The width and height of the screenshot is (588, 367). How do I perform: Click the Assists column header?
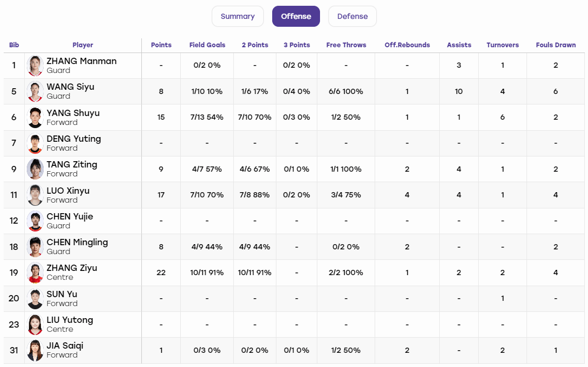pos(459,45)
